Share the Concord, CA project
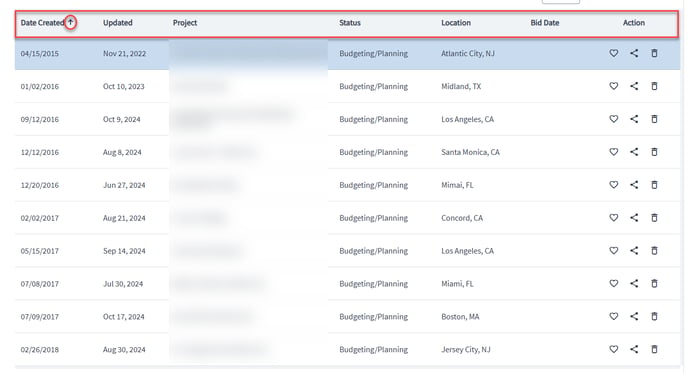 pos(634,218)
